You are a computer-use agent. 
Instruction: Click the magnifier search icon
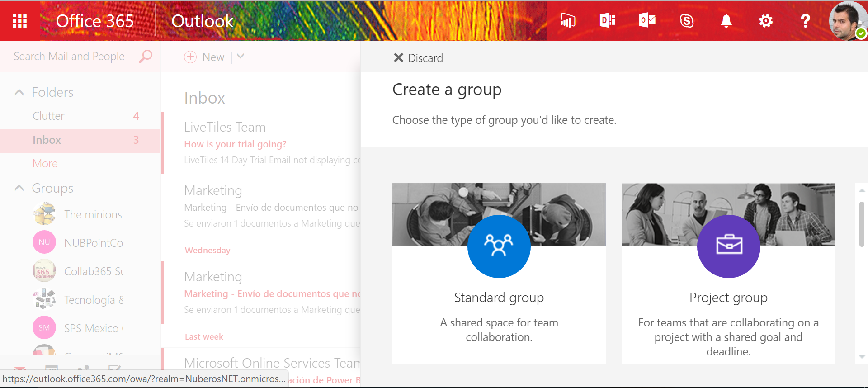[146, 56]
